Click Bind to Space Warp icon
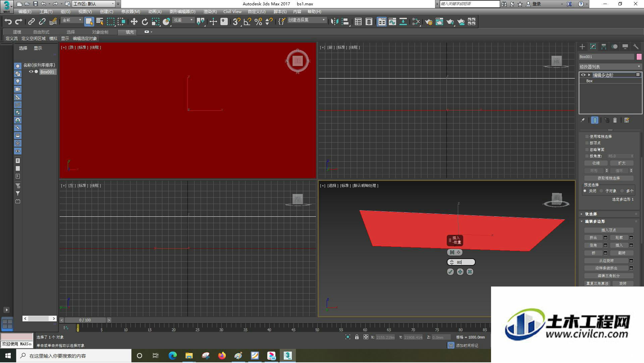The height and width of the screenshot is (363, 644). click(53, 22)
